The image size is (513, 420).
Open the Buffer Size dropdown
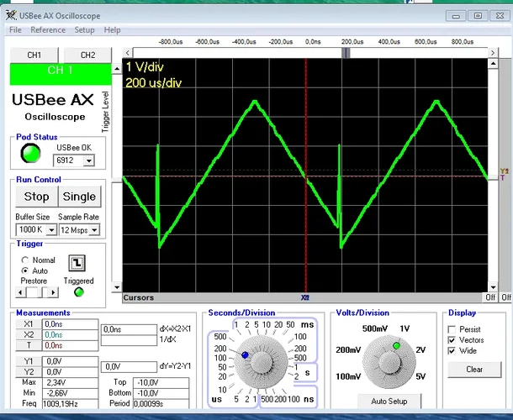51,229
